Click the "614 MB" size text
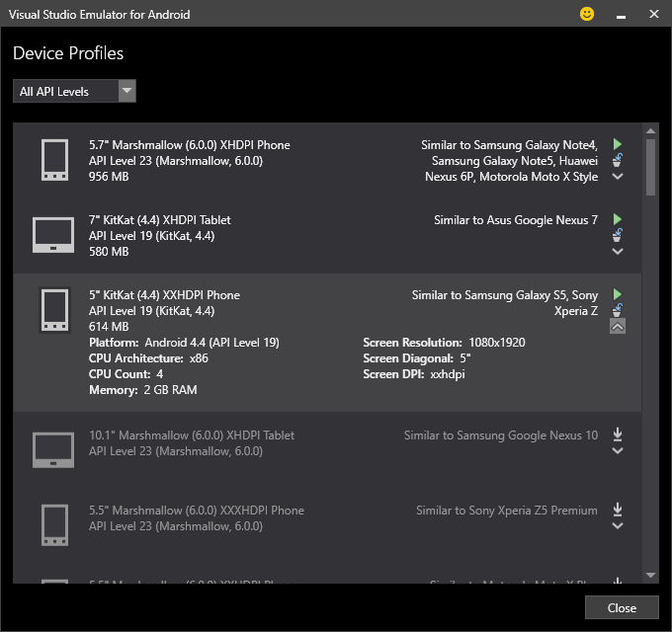Screen dimensions: 672x632 tap(109, 326)
